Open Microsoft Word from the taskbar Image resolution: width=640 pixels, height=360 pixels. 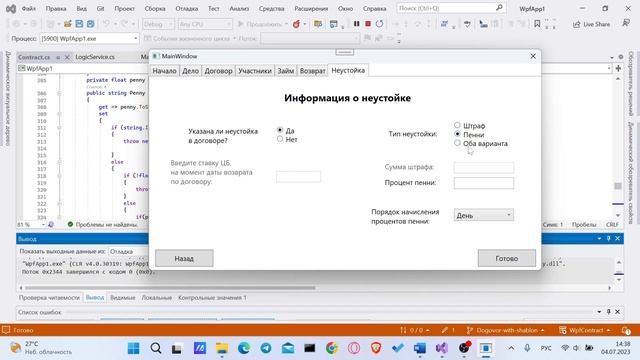pyautogui.click(x=420, y=348)
